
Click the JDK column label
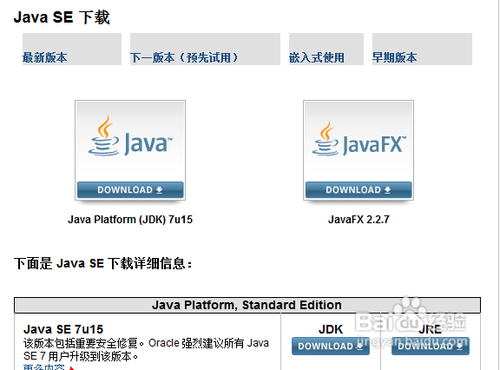[x=330, y=329]
